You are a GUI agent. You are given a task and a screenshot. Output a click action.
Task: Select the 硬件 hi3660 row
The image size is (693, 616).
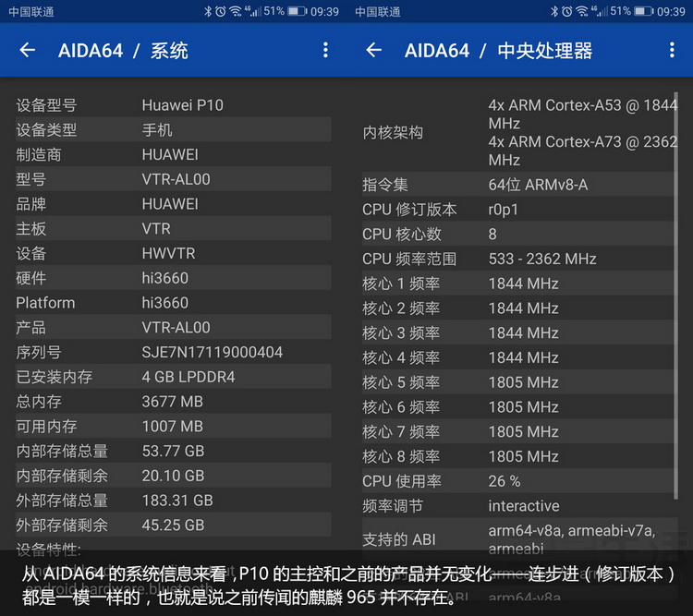174,278
